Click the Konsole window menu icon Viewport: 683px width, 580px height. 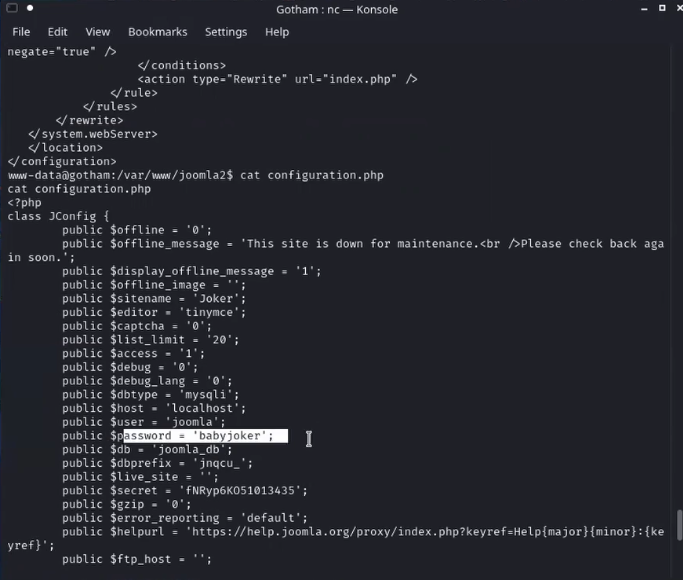[x=12, y=7]
